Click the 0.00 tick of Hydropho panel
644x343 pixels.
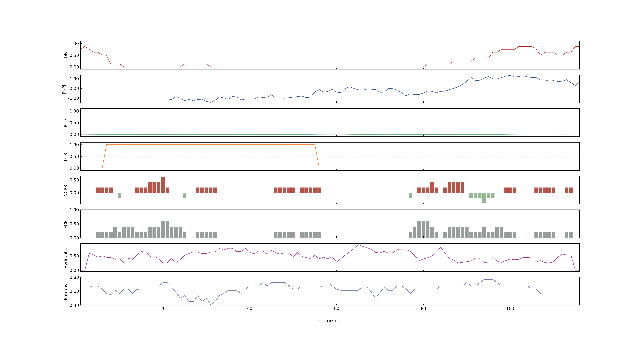click(74, 270)
